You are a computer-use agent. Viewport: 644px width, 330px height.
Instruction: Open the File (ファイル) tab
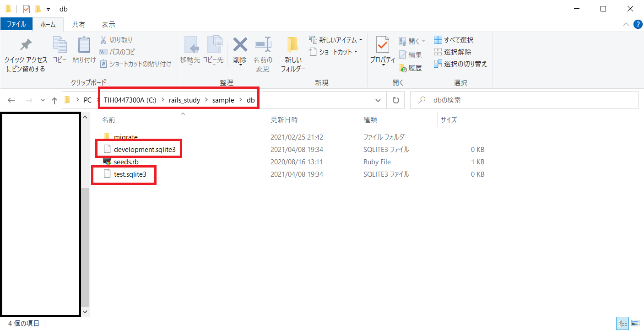(x=16, y=24)
